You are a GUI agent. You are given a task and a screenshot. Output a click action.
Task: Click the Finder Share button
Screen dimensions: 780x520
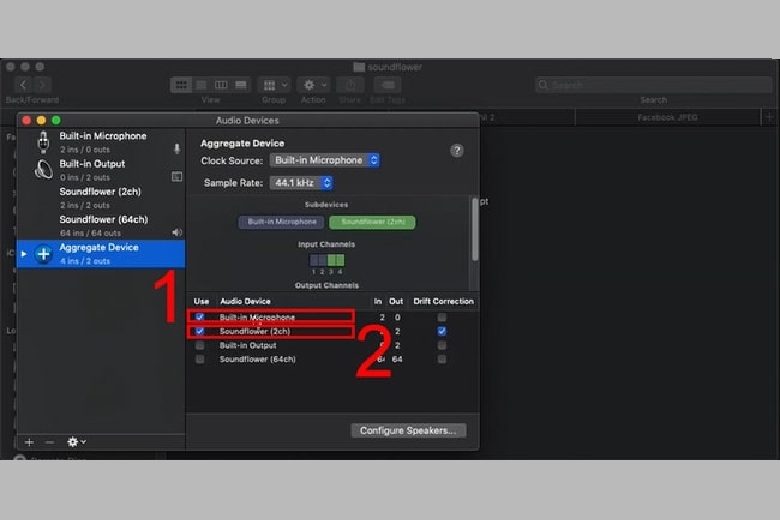coord(350,85)
